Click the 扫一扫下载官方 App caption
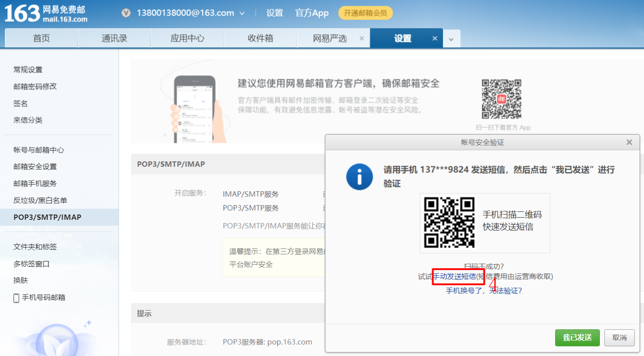Viewport: 644px width, 356px height. tap(503, 128)
